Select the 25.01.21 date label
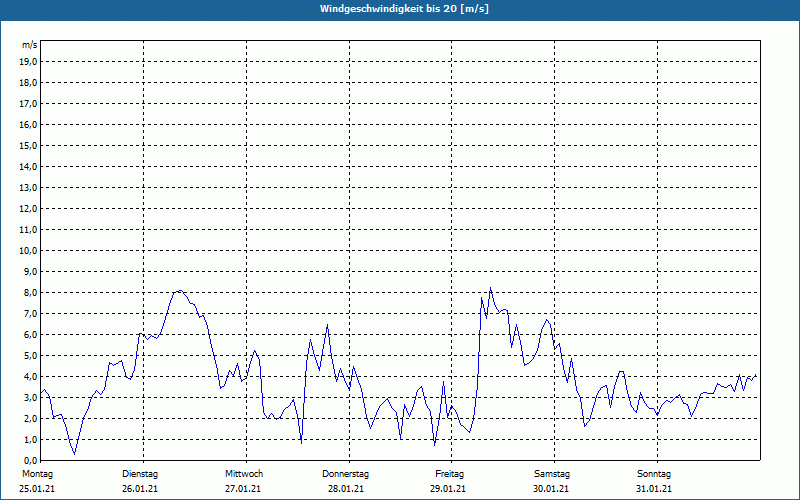The image size is (800, 500). click(37, 489)
